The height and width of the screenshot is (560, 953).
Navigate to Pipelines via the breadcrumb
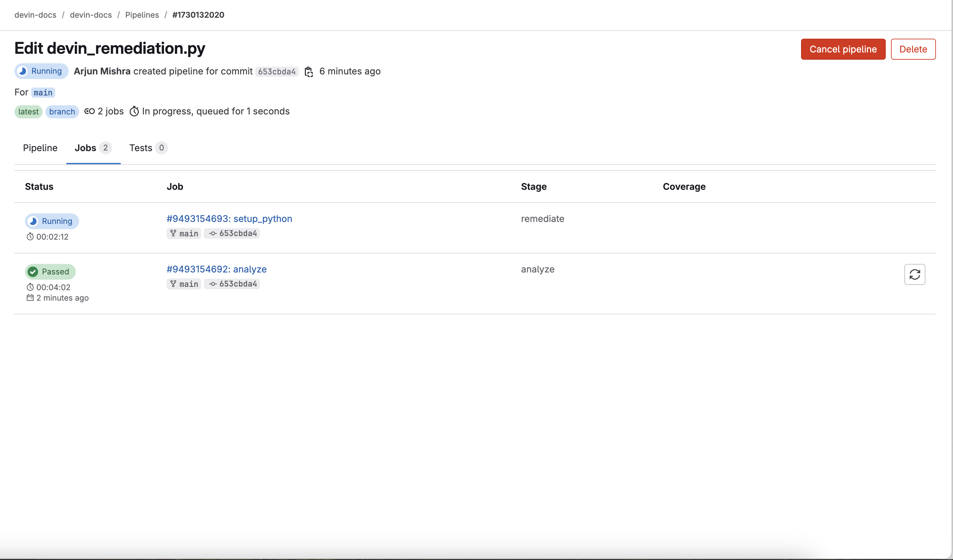(142, 15)
